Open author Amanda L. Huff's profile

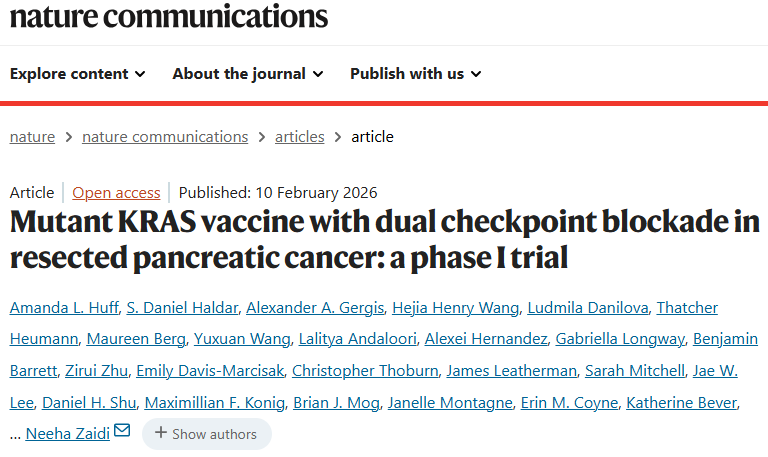(x=66, y=307)
